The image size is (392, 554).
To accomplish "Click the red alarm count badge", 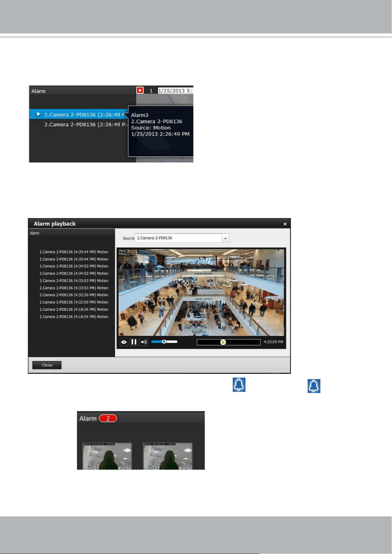I will click(x=108, y=418).
